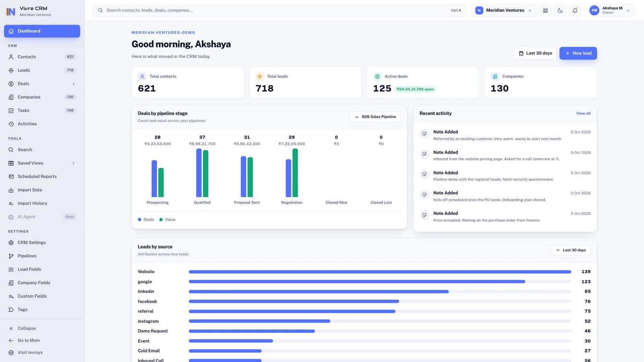Click the Active deals card
This screenshot has height=362, width=644.
click(x=423, y=83)
